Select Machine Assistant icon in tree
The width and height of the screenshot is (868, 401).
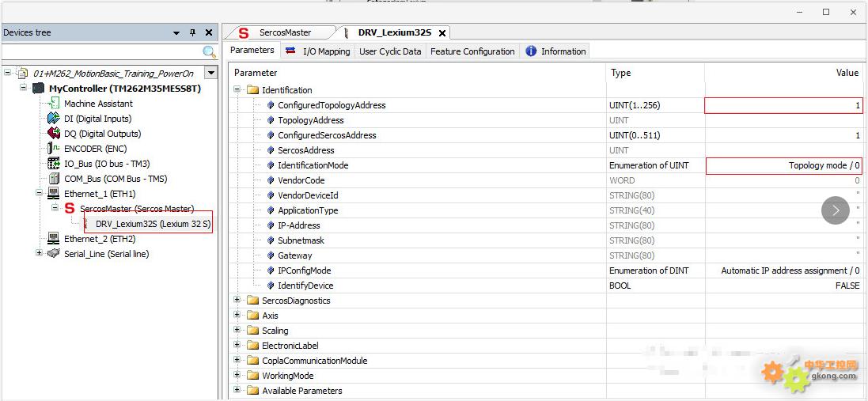pyautogui.click(x=54, y=103)
